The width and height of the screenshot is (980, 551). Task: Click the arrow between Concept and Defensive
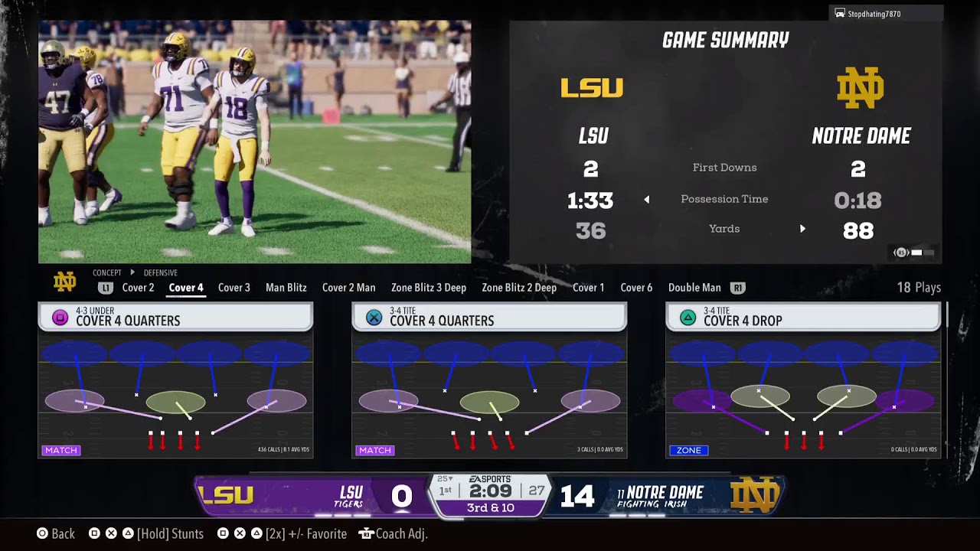point(132,272)
